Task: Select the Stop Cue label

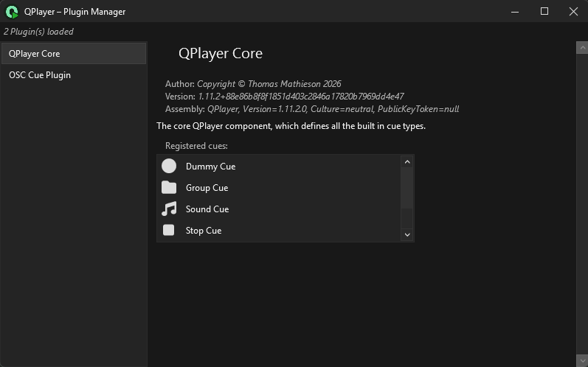Action: coord(204,231)
